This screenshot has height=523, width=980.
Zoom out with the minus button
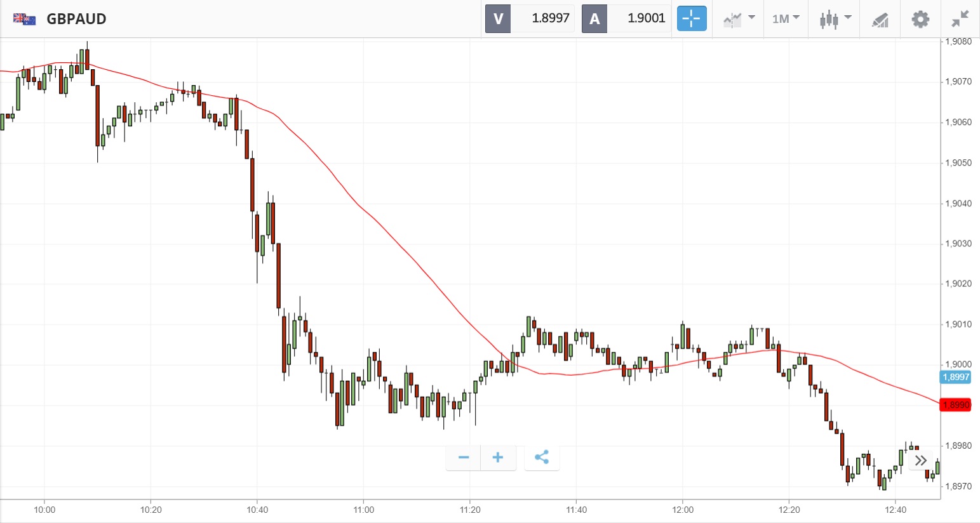(464, 457)
